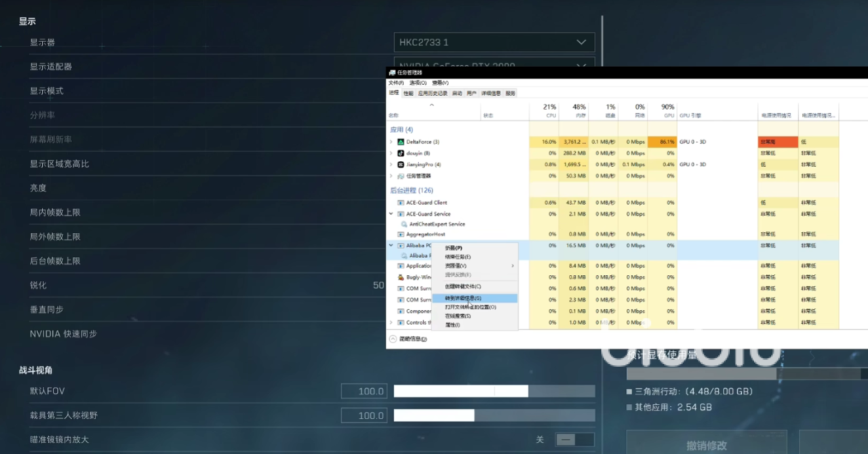Click the 载具第三人称视野 value field
The image size is (868, 454).
(x=364, y=415)
